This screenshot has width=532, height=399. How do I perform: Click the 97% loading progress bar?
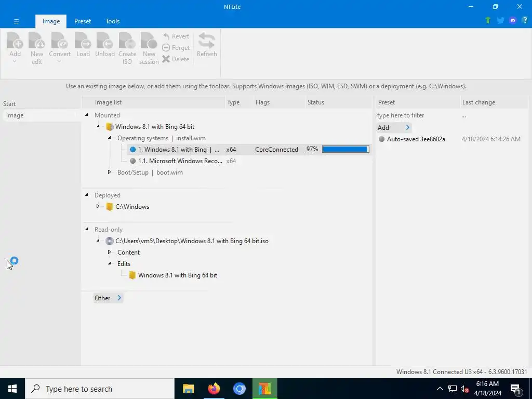pyautogui.click(x=345, y=149)
